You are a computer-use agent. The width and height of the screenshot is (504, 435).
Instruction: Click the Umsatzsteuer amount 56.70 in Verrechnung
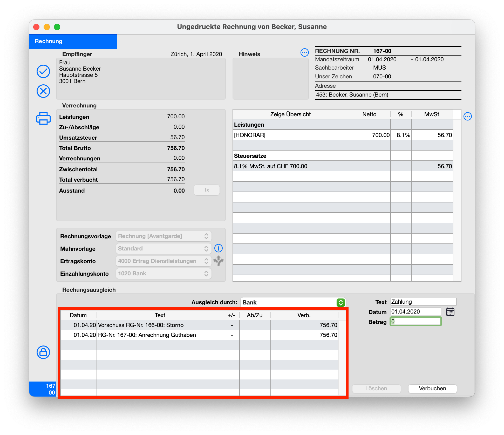(178, 137)
